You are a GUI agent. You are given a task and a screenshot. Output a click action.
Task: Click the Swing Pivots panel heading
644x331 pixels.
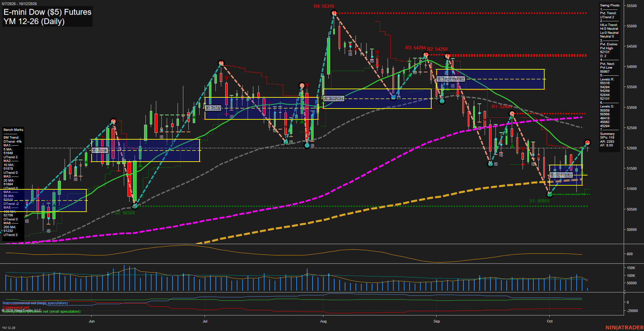610,5
